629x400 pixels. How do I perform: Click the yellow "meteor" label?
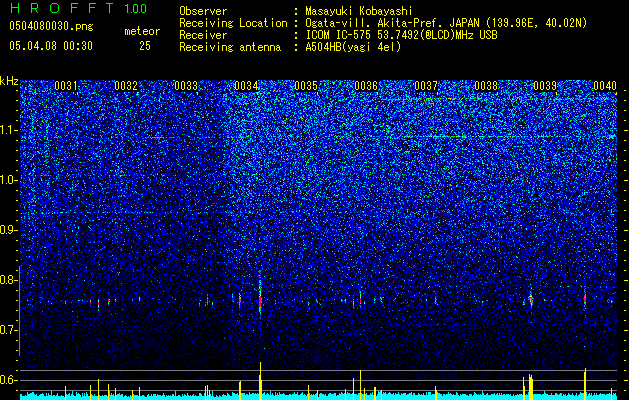[142, 31]
